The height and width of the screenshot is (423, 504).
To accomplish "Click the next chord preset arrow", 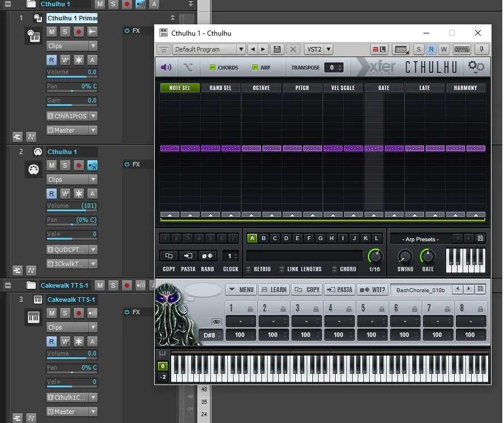I will (x=469, y=289).
